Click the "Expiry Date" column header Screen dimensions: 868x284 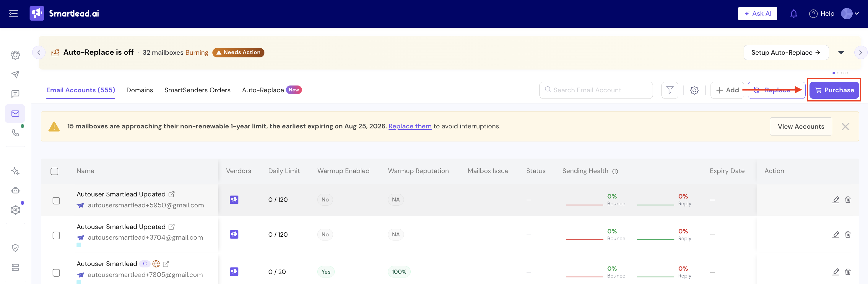727,171
